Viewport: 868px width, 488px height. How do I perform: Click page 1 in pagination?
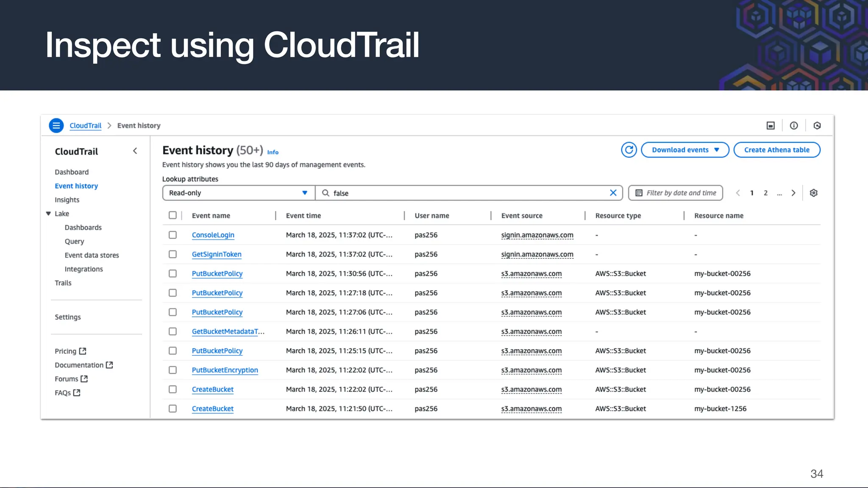tap(752, 193)
